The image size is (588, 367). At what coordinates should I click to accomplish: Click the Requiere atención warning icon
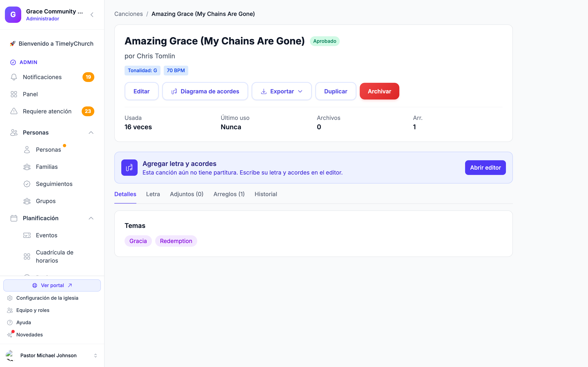[x=14, y=111]
